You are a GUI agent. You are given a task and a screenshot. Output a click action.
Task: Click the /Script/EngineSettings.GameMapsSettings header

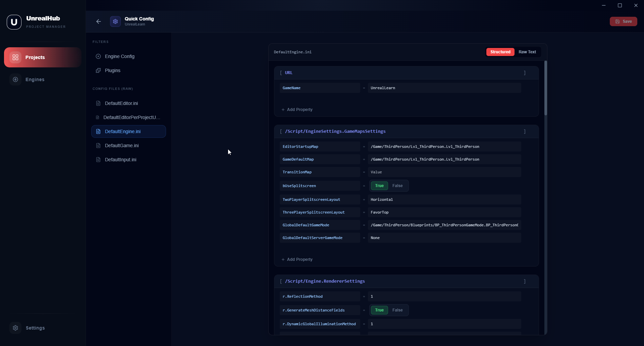407,131
